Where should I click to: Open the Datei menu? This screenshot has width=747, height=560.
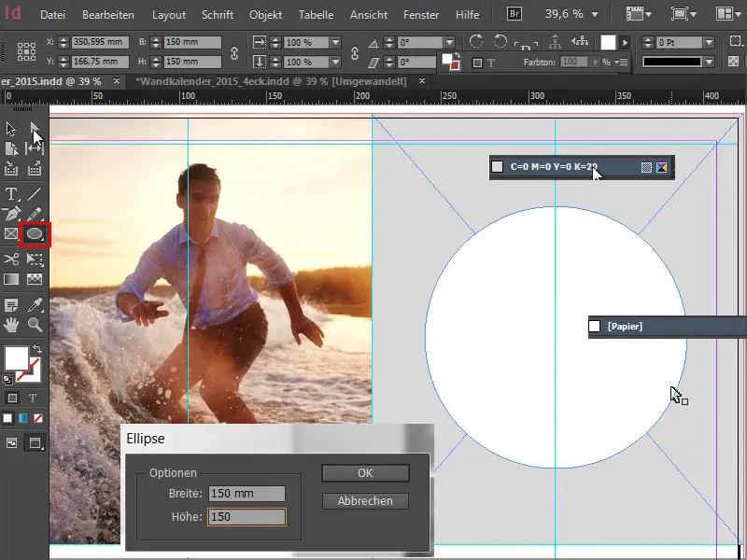point(52,15)
